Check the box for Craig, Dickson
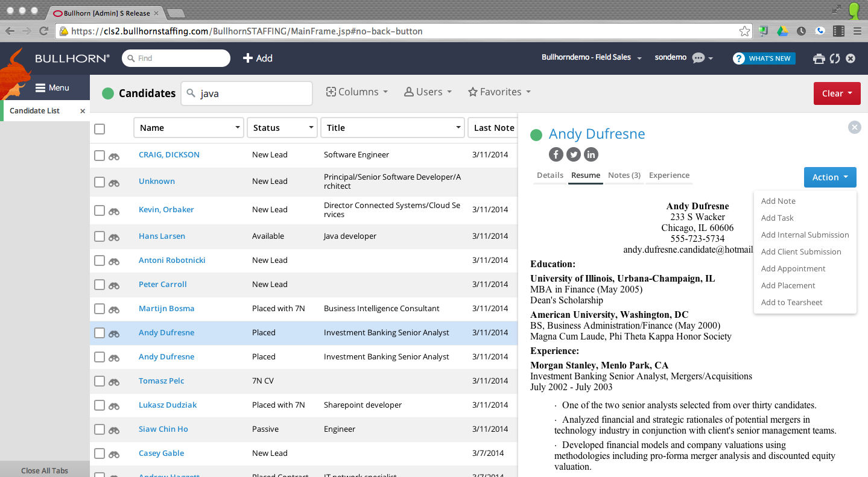The width and height of the screenshot is (868, 477). pyautogui.click(x=100, y=156)
